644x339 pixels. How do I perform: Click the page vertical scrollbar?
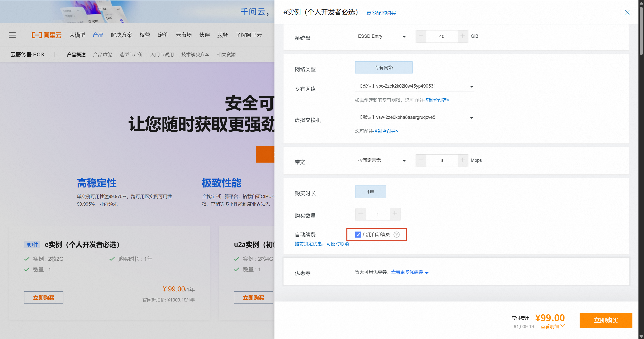641,31
